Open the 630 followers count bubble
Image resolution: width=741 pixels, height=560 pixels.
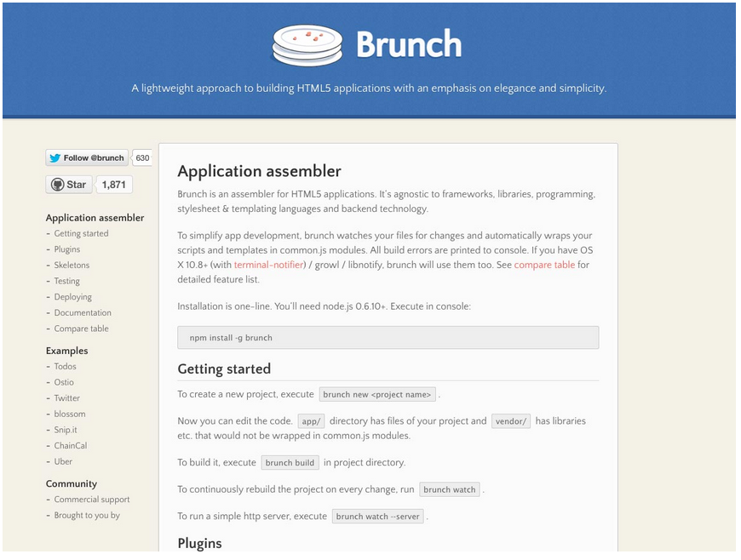142,157
